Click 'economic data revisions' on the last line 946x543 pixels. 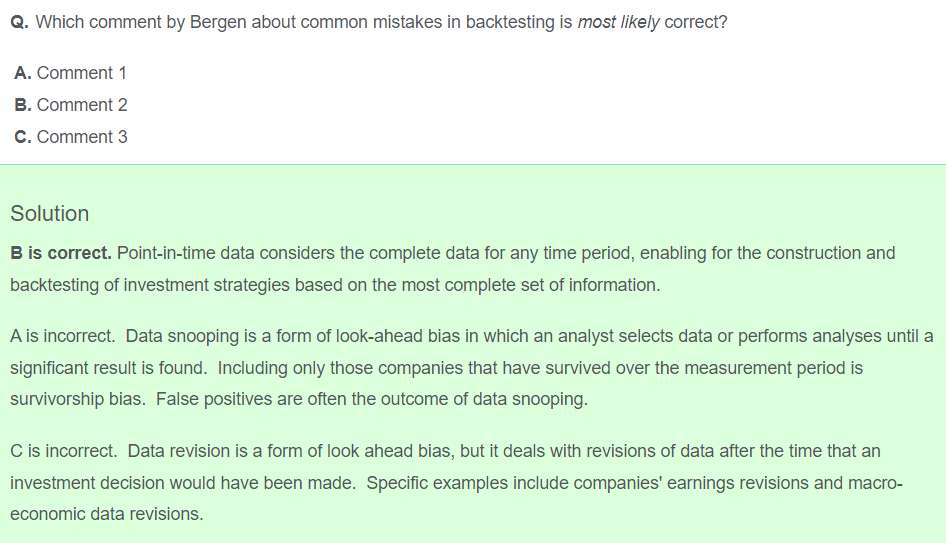107,514
